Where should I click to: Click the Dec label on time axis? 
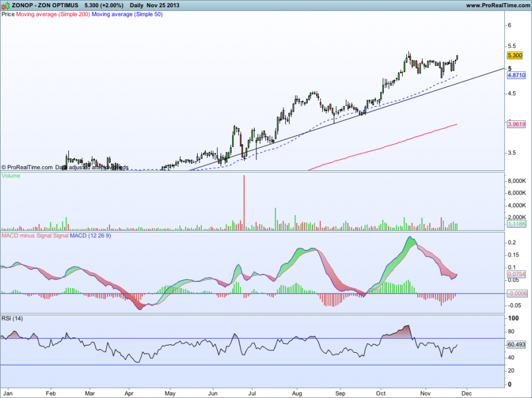click(467, 393)
